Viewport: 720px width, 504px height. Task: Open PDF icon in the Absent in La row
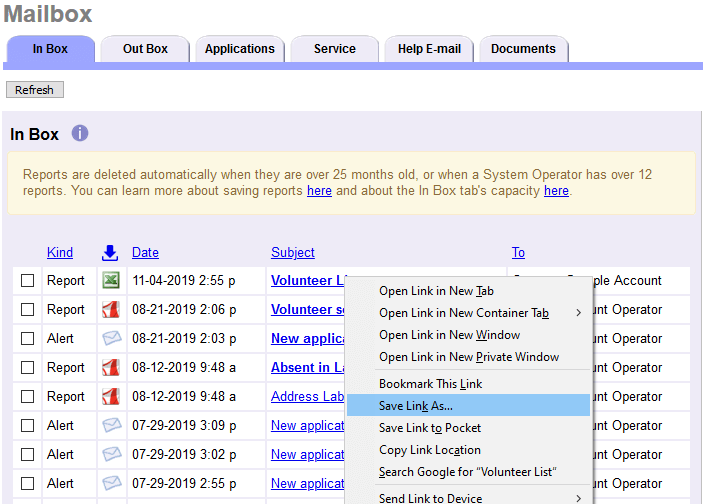(x=111, y=367)
